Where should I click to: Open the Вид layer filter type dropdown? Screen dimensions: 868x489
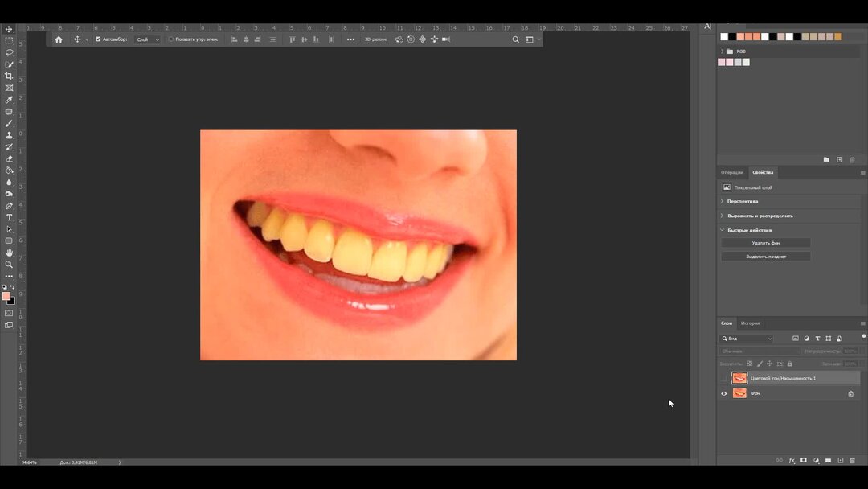coord(747,339)
